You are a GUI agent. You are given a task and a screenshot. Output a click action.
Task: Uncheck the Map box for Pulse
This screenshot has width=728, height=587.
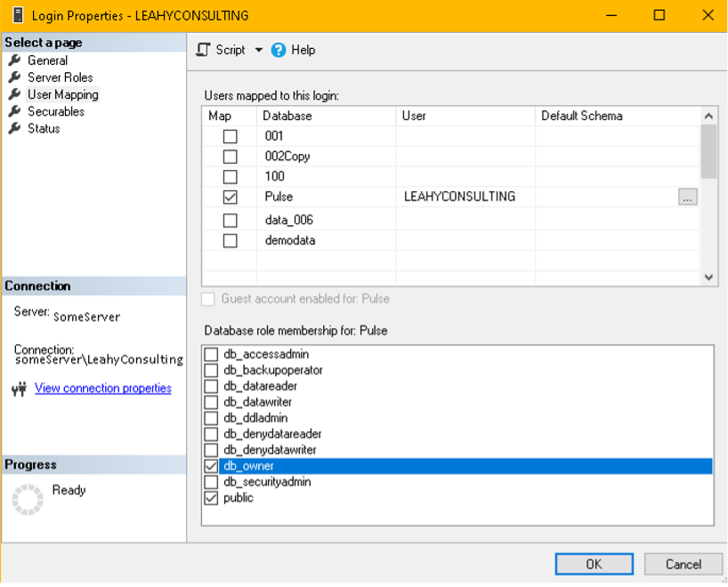pyautogui.click(x=231, y=197)
